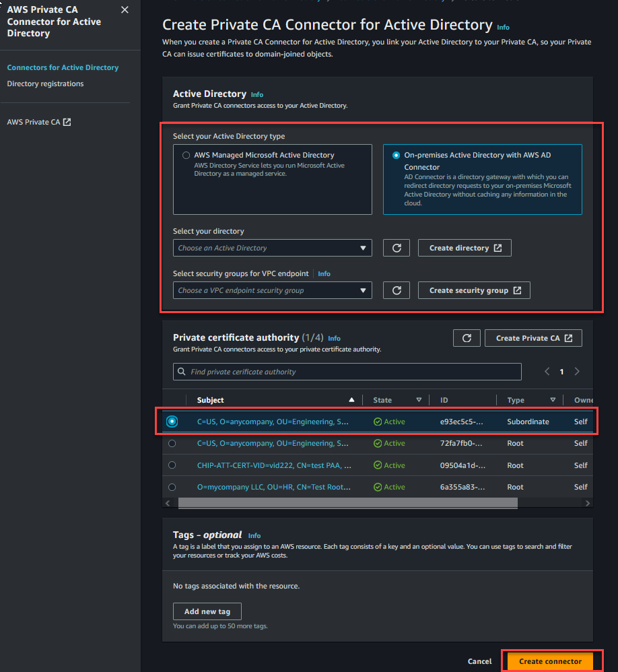Go to next page of certificate authorities
This screenshot has height=672, width=618.
(x=577, y=372)
